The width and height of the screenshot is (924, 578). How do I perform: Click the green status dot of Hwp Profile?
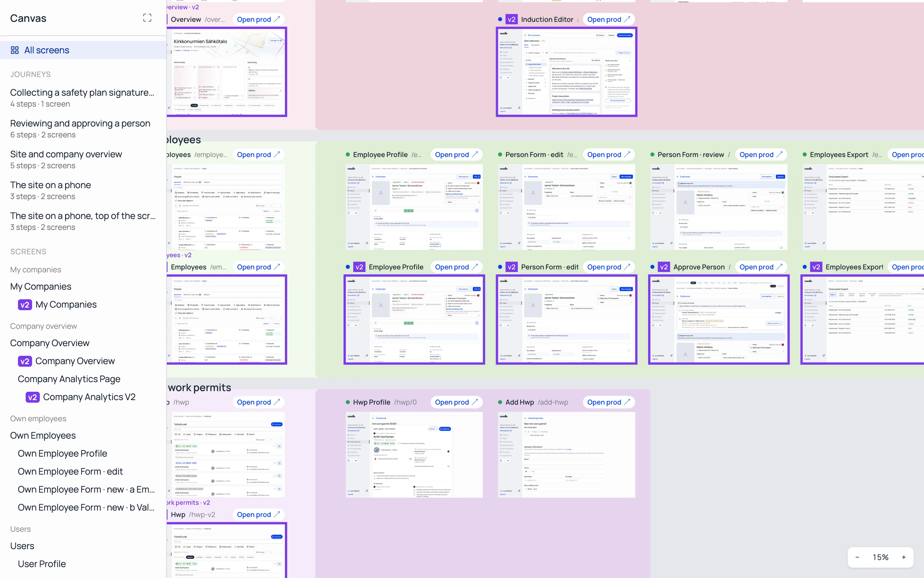[348, 402]
